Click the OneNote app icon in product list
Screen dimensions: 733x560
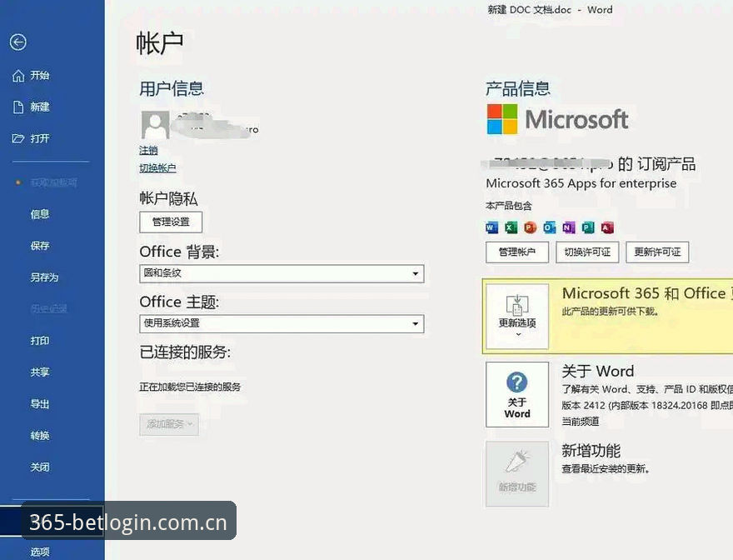(568, 227)
